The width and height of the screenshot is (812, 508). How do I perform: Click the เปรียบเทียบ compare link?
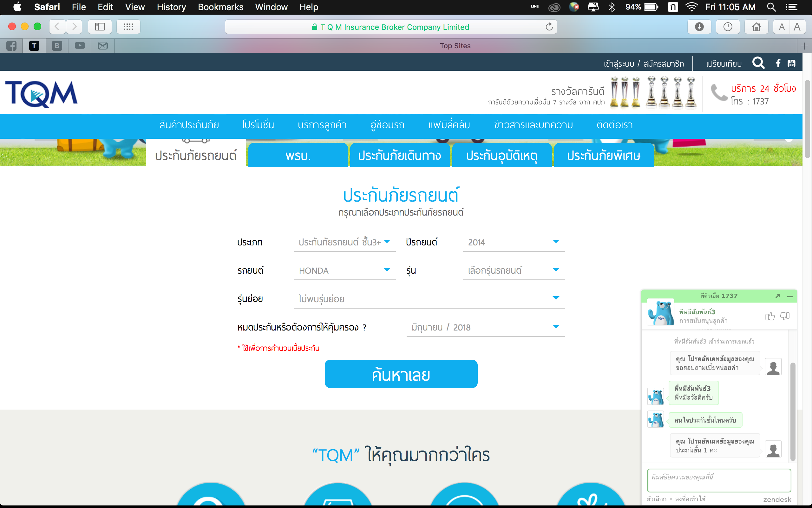click(x=724, y=63)
